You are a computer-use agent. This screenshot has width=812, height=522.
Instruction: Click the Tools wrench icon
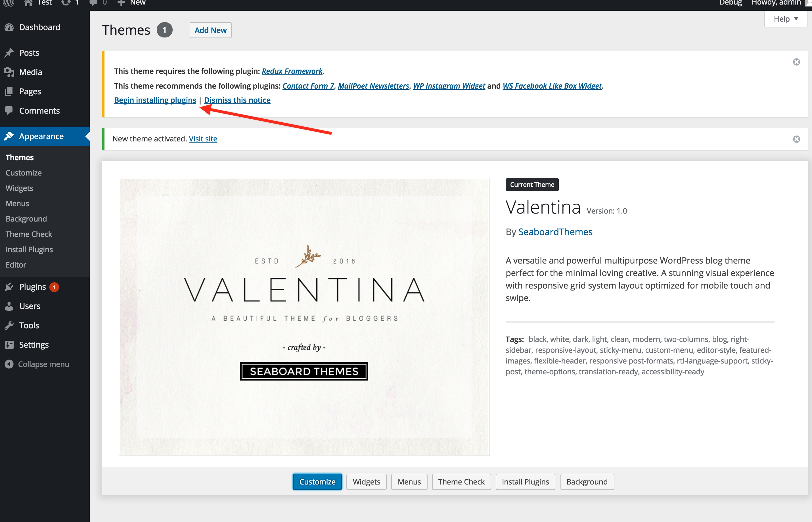[x=9, y=325]
